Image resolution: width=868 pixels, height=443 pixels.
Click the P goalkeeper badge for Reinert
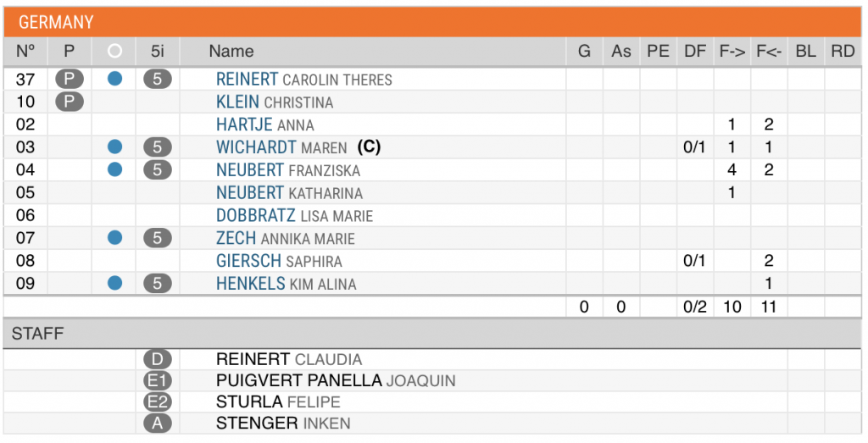(70, 79)
